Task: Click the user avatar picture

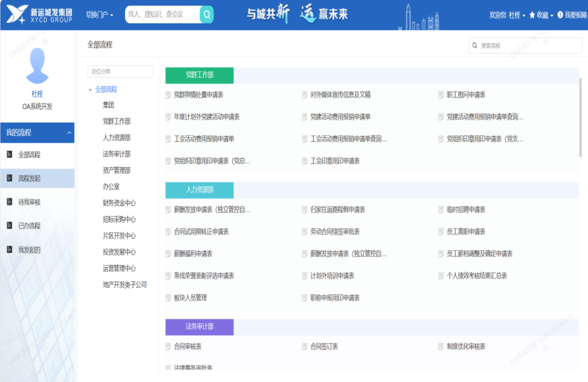Action: click(37, 66)
